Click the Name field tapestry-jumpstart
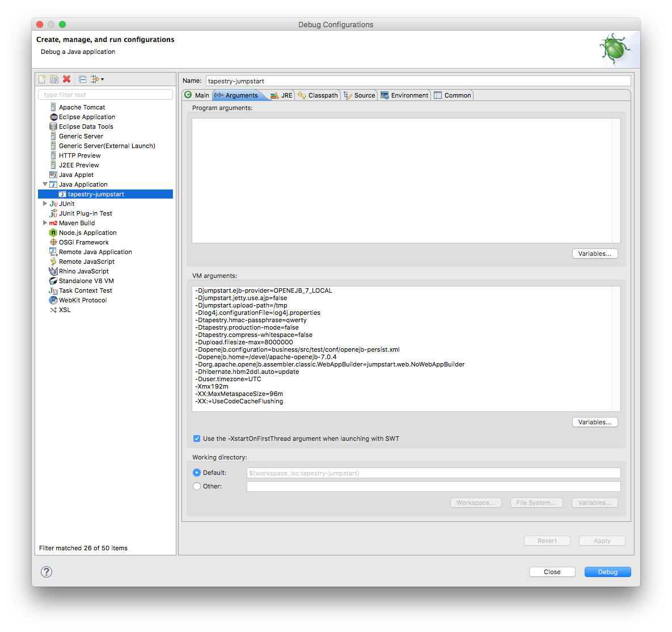The width and height of the screenshot is (672, 632). 419,81
